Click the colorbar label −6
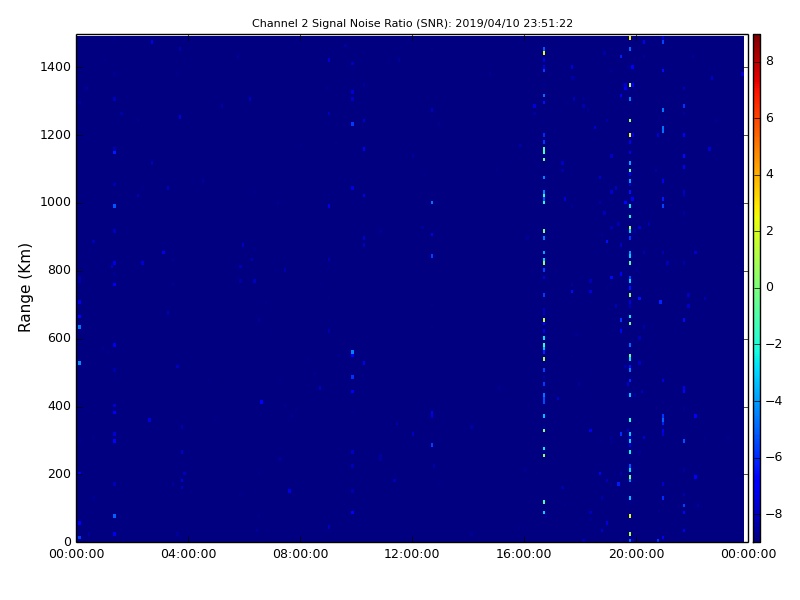This screenshot has width=800, height=600. (774, 457)
